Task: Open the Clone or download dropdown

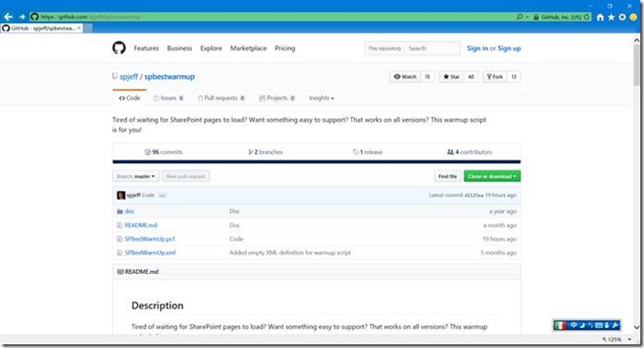Action: [x=492, y=176]
